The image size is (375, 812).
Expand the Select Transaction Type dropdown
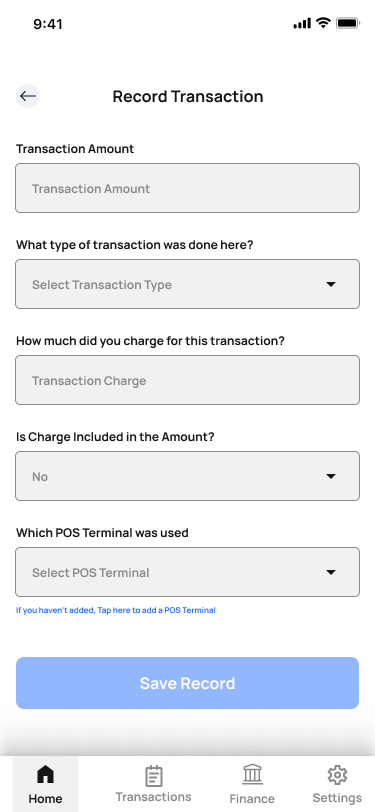click(x=188, y=284)
